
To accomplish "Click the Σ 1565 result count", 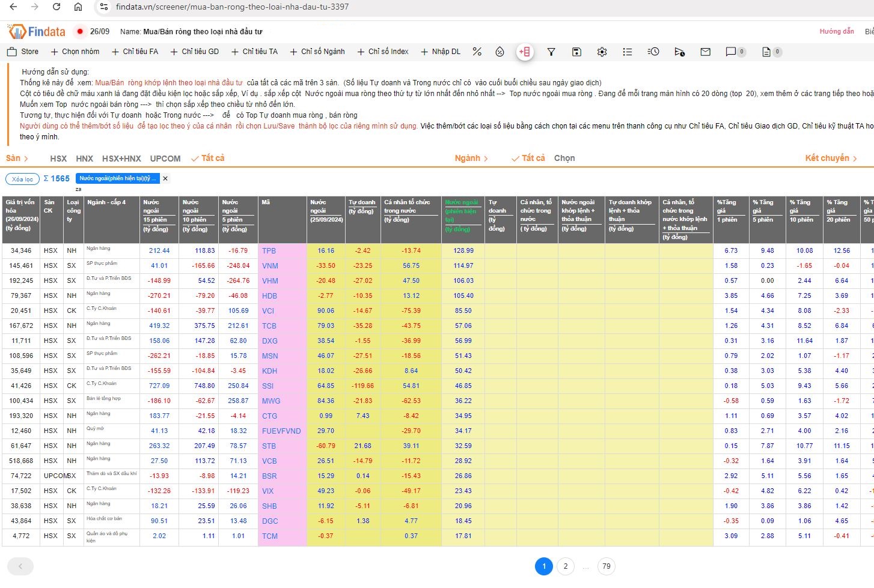I will (x=57, y=178).
